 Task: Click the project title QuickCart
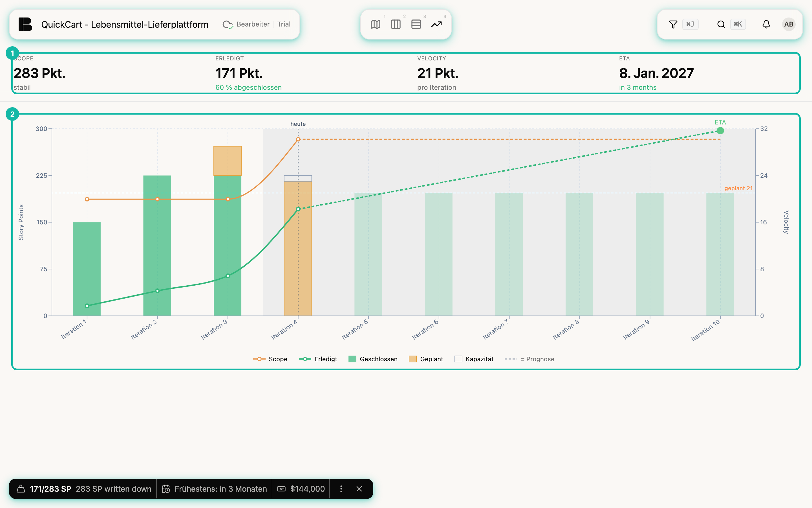[125, 24]
